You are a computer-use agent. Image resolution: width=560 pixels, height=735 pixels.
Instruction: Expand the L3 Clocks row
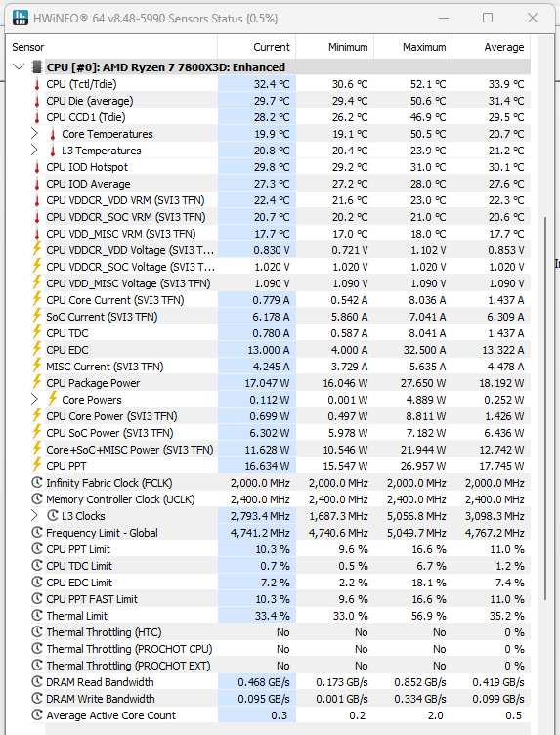(34, 516)
